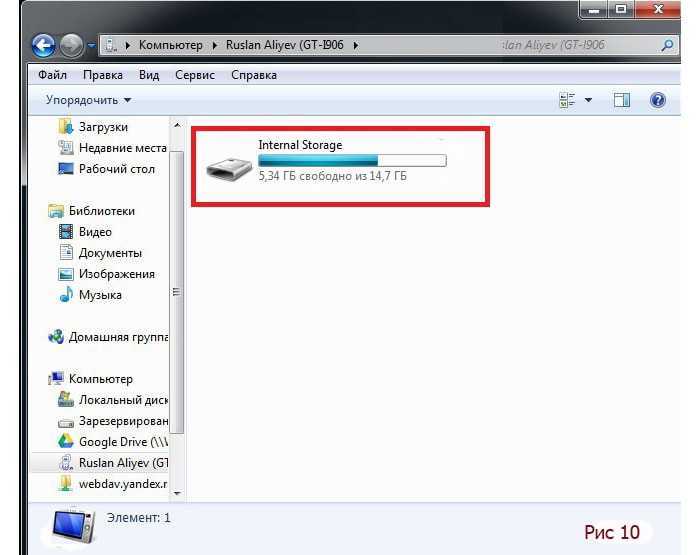
Task: Select the Internal Storage item label
Action: point(300,145)
